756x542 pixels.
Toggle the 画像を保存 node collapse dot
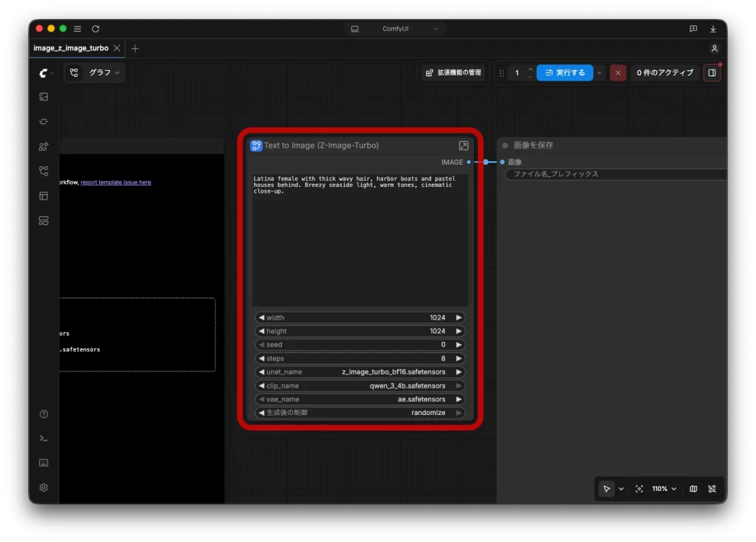pos(505,145)
